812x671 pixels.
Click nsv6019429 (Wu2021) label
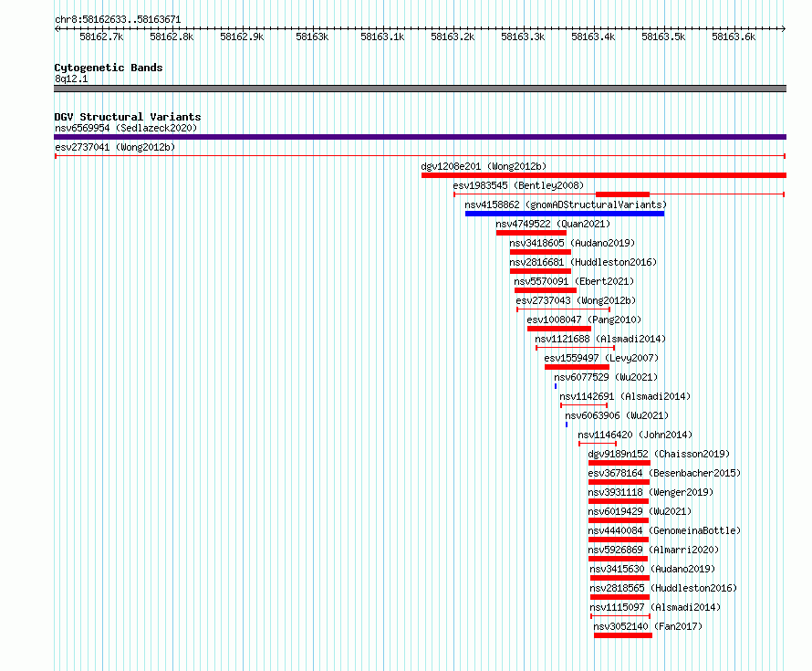click(x=640, y=511)
